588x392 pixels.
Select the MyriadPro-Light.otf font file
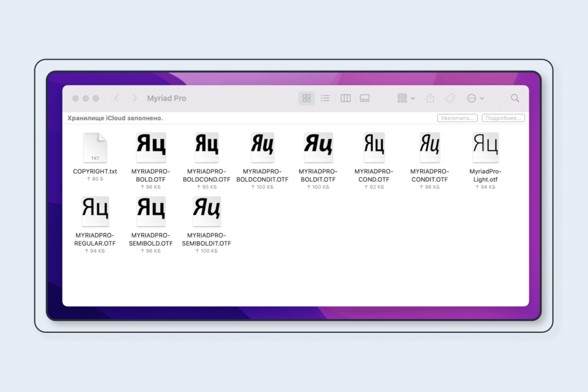pyautogui.click(x=485, y=146)
